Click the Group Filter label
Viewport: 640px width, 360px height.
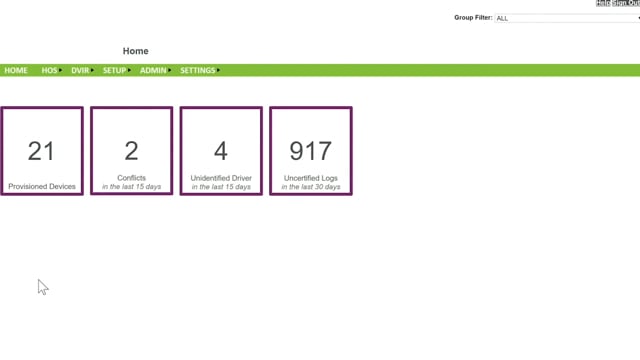tap(473, 18)
